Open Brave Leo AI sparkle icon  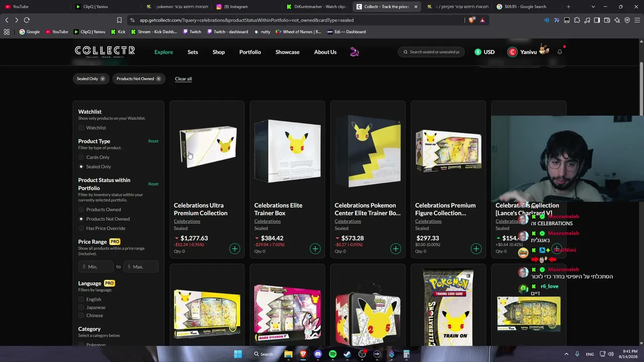pyautogui.click(x=617, y=20)
